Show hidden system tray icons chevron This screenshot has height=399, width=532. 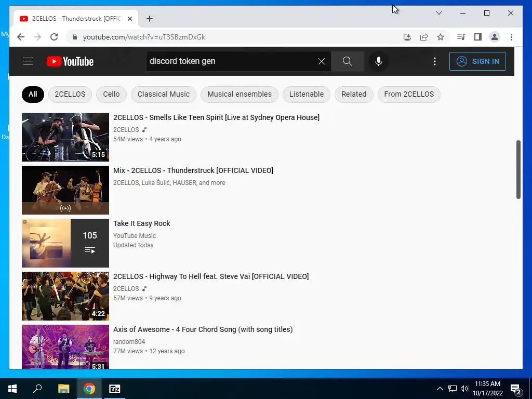pyautogui.click(x=440, y=389)
